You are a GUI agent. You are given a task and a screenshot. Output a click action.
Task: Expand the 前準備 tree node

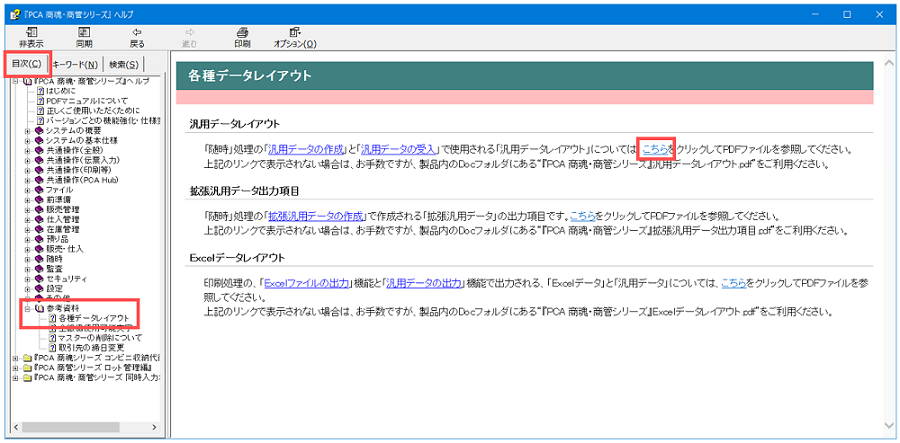point(28,200)
